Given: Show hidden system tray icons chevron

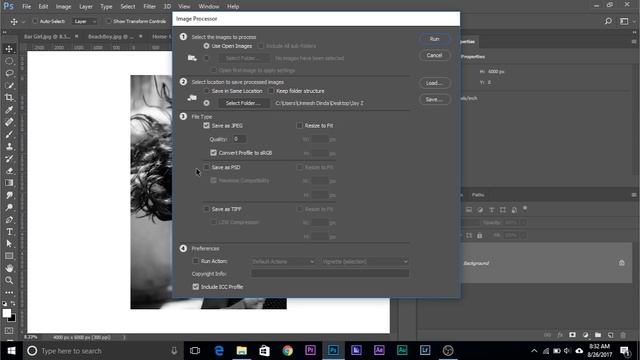Looking at the screenshot, I should pos(534,351).
